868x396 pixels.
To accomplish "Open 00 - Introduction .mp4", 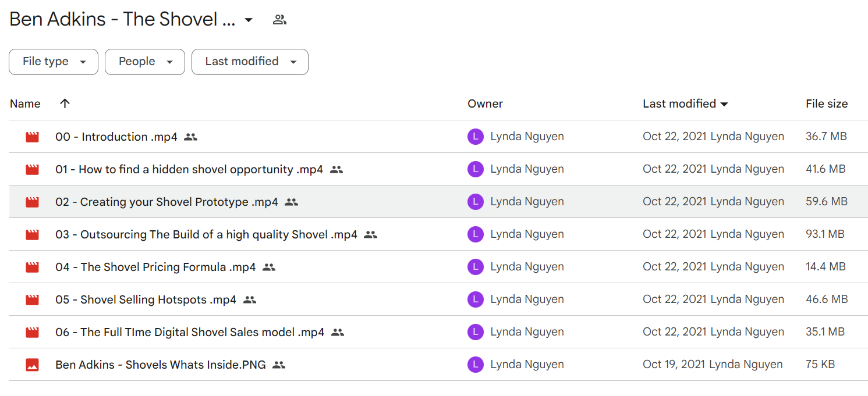I will tap(116, 137).
